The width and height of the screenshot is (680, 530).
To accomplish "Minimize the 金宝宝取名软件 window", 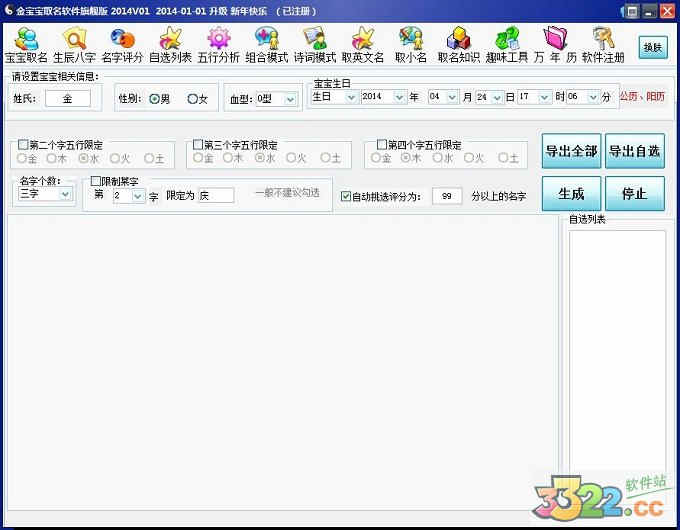I will coord(649,11).
